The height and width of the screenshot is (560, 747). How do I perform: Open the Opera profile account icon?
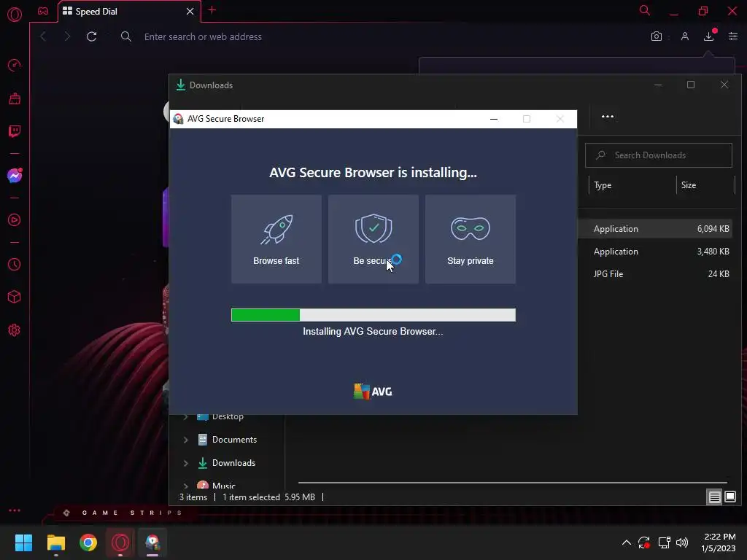(x=684, y=36)
